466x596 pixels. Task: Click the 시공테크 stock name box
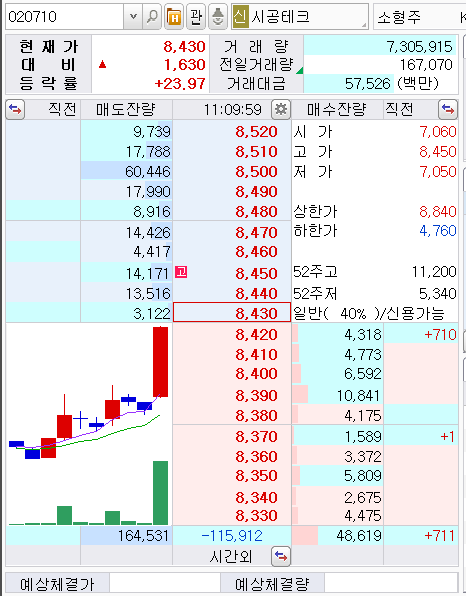coord(300,17)
